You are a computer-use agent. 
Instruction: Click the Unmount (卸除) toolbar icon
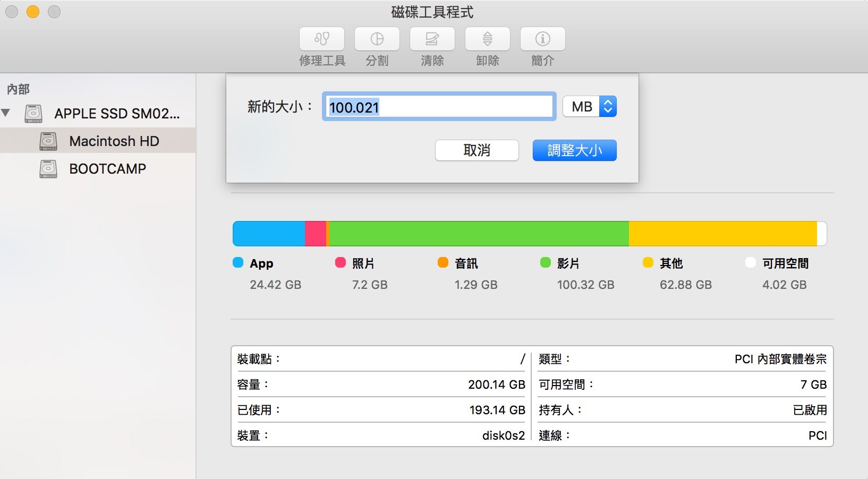(487, 38)
